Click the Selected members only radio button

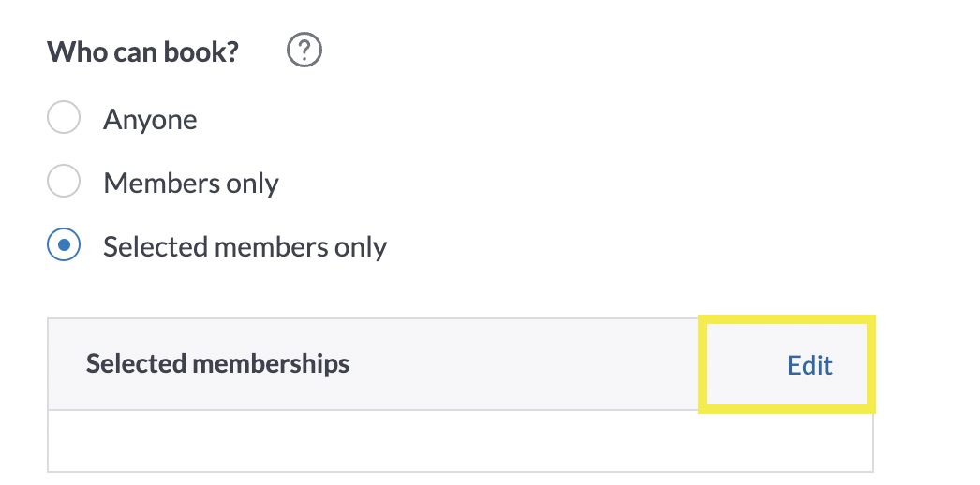64,246
